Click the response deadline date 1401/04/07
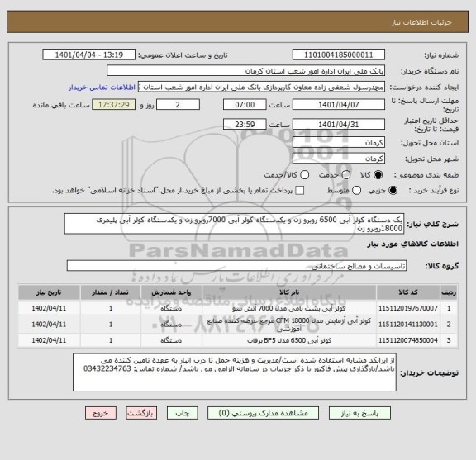 pyautogui.click(x=339, y=105)
